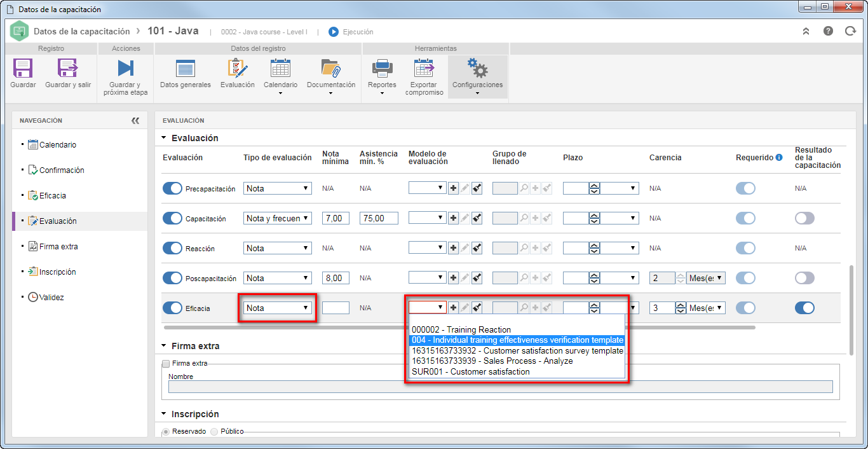Click Guardar y salir icon
Viewport: 868px width, 449px height.
(67, 69)
